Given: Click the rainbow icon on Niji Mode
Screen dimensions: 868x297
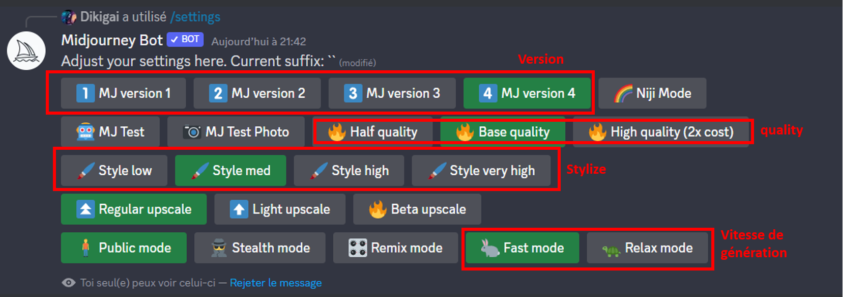Looking at the screenshot, I should [623, 93].
